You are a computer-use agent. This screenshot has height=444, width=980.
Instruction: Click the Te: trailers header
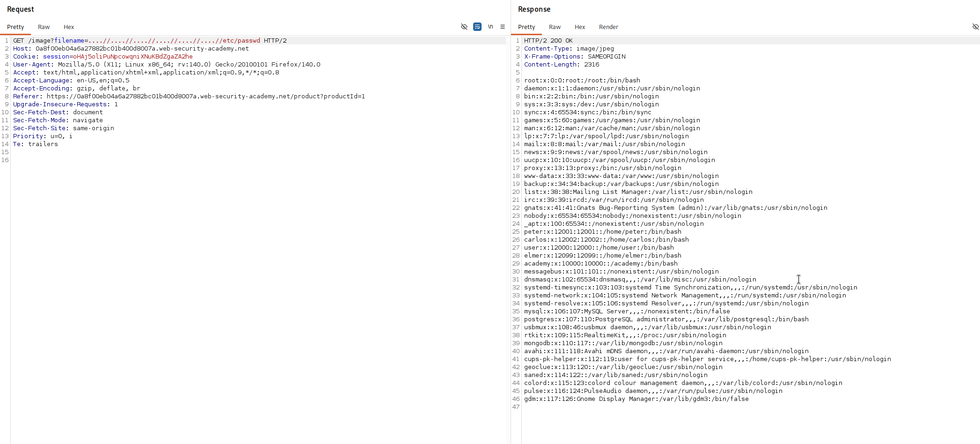36,144
